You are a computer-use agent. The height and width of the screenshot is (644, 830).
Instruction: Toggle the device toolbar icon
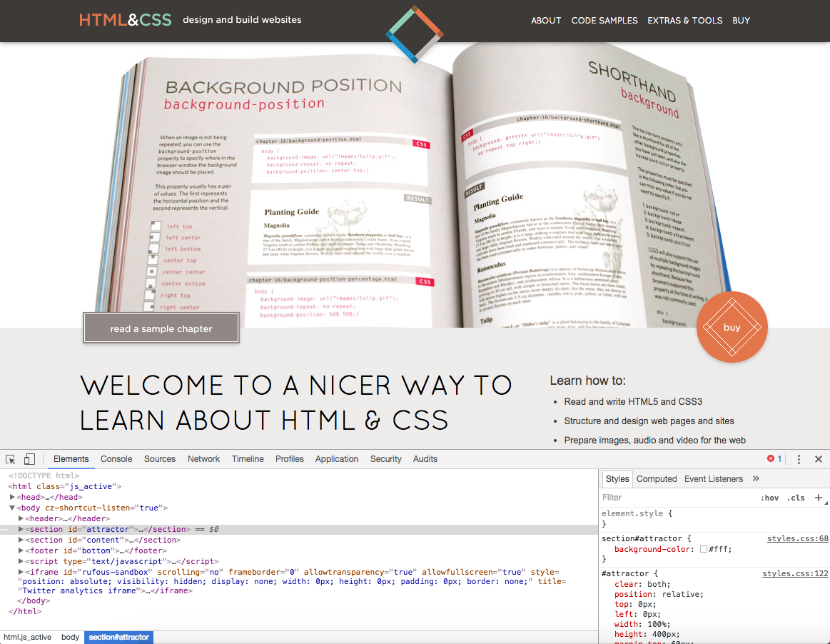point(30,459)
